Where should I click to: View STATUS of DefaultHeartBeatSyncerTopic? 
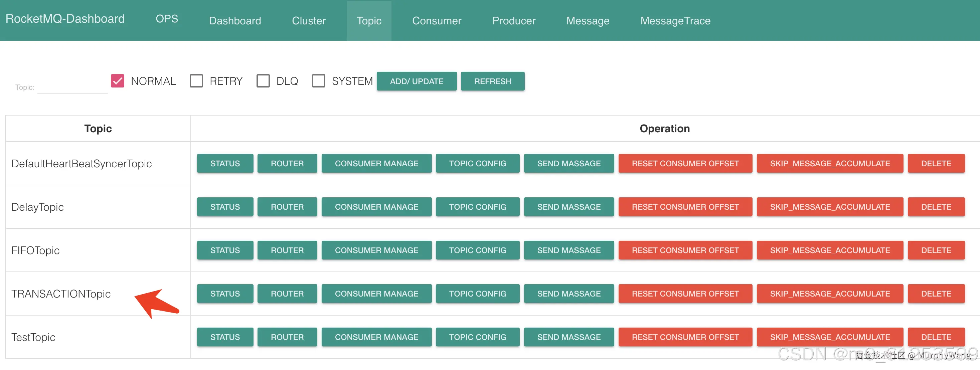(225, 164)
